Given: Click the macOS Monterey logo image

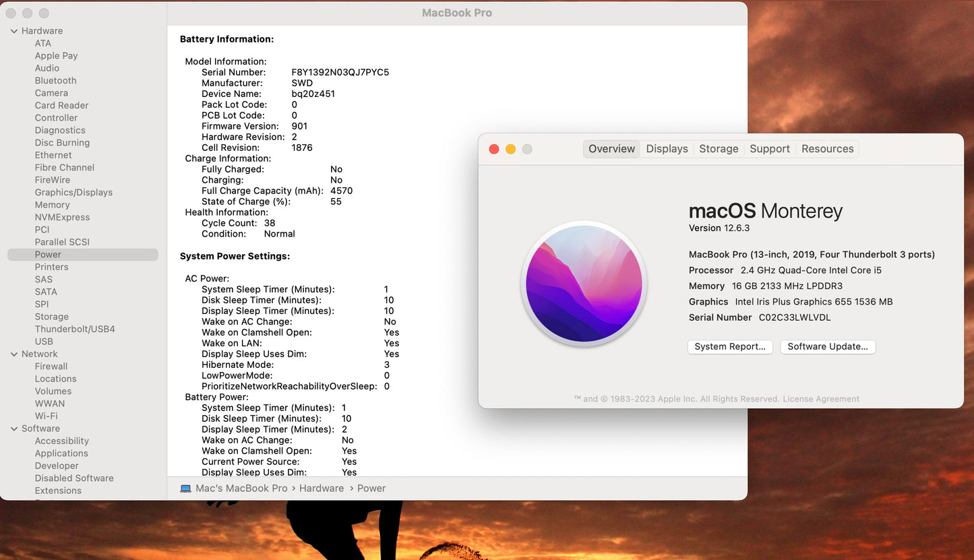Looking at the screenshot, I should tap(584, 284).
